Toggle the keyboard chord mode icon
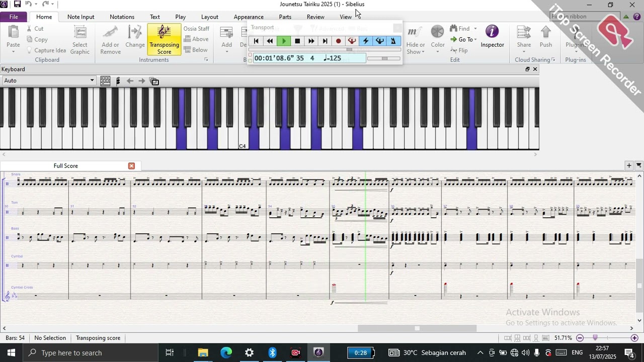The image size is (644, 362). click(118, 81)
